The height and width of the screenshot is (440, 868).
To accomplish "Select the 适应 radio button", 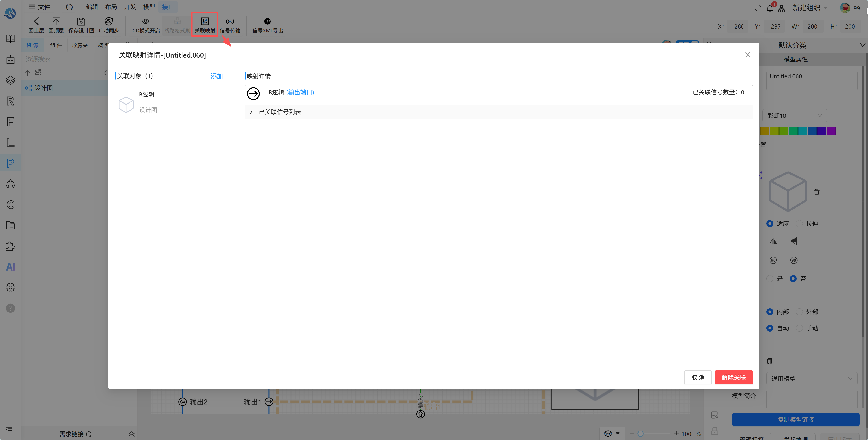I will point(770,223).
